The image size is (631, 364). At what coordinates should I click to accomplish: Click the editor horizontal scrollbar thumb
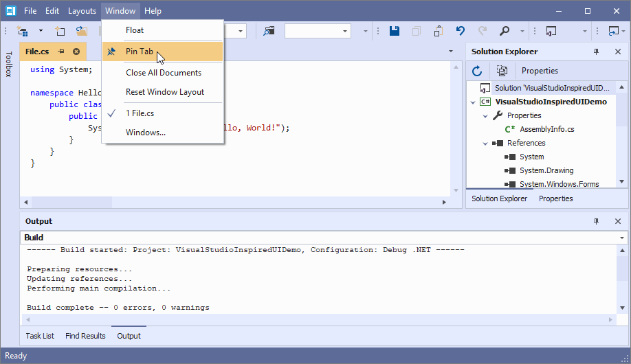click(x=71, y=203)
